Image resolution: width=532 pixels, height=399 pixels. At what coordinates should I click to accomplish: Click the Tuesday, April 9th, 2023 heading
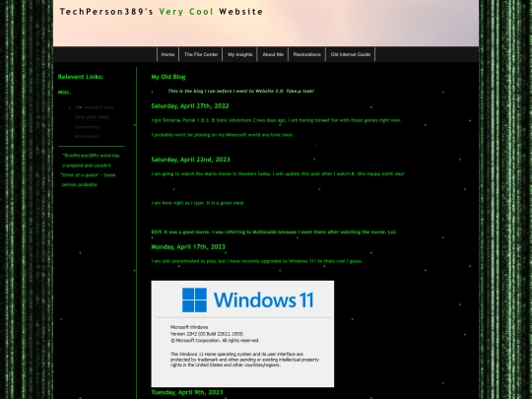tap(187, 392)
